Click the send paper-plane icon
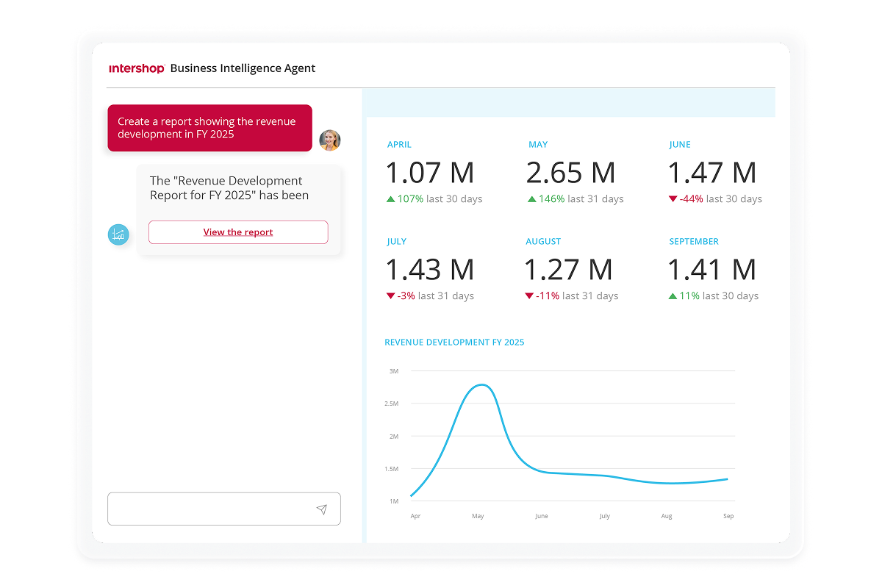Screen dimensions: 882x588 (321, 509)
